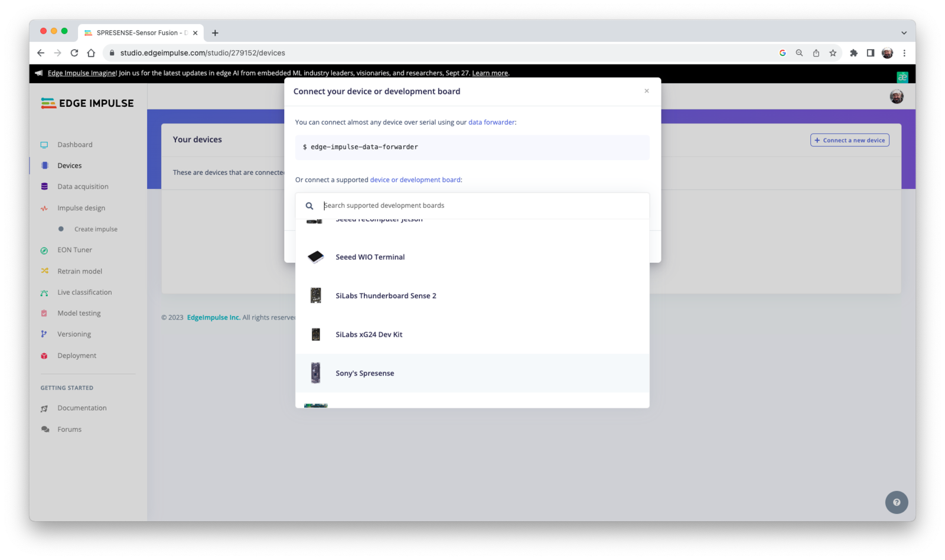
Task: Click the EdgeImpulse Inc. footer link
Action: [214, 318]
